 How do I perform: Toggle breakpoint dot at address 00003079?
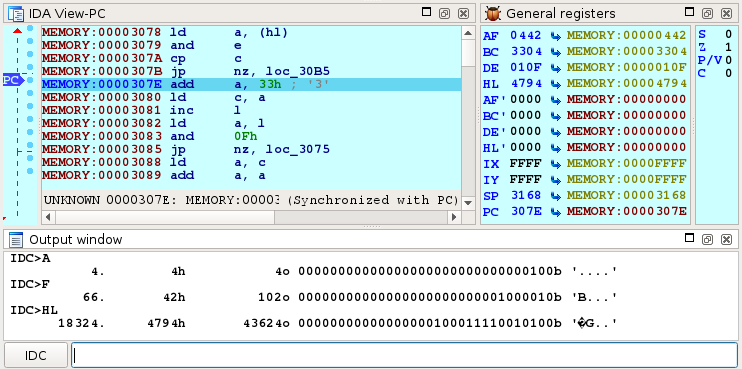tap(30, 41)
